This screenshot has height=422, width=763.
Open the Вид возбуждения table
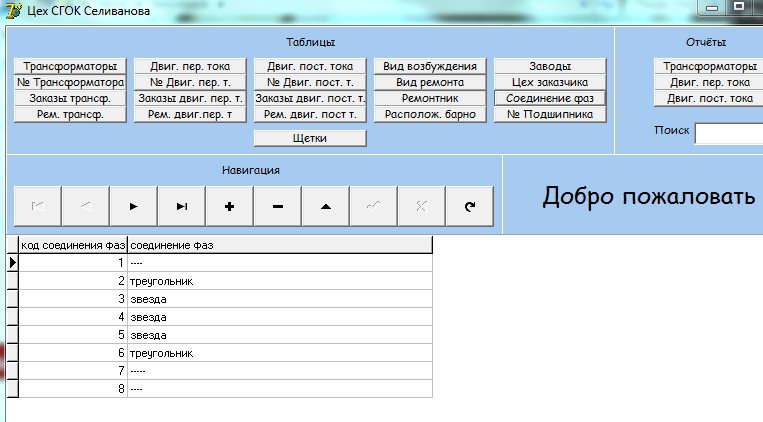(x=430, y=66)
